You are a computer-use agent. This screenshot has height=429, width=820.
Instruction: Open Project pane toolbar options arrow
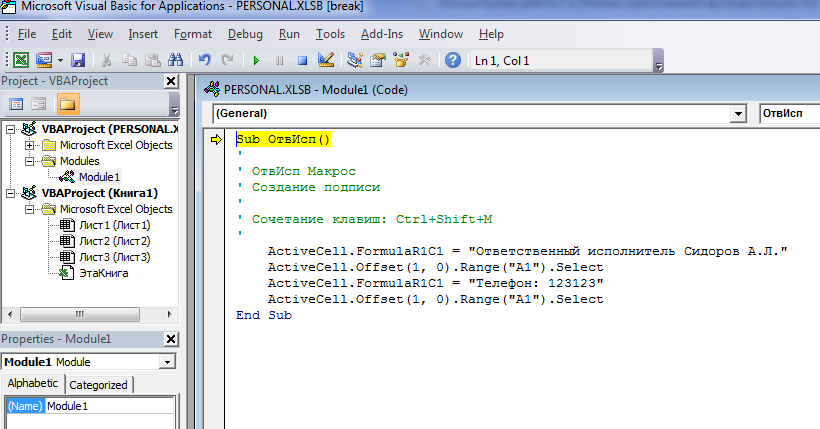[x=175, y=105]
